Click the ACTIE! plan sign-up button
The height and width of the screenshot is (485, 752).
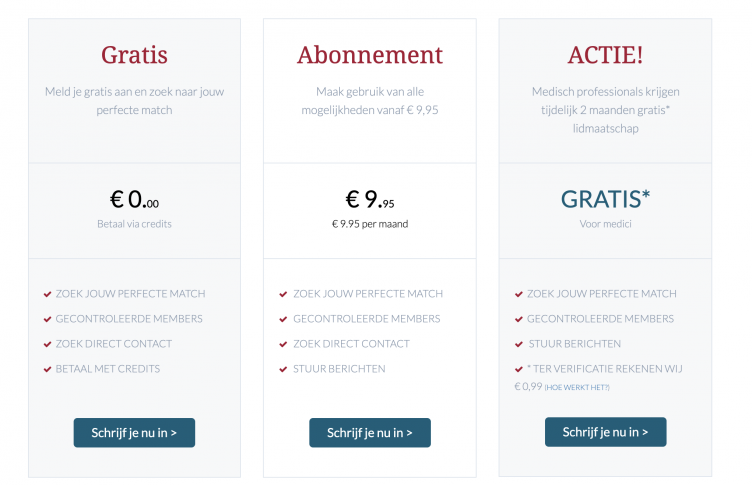(x=605, y=432)
